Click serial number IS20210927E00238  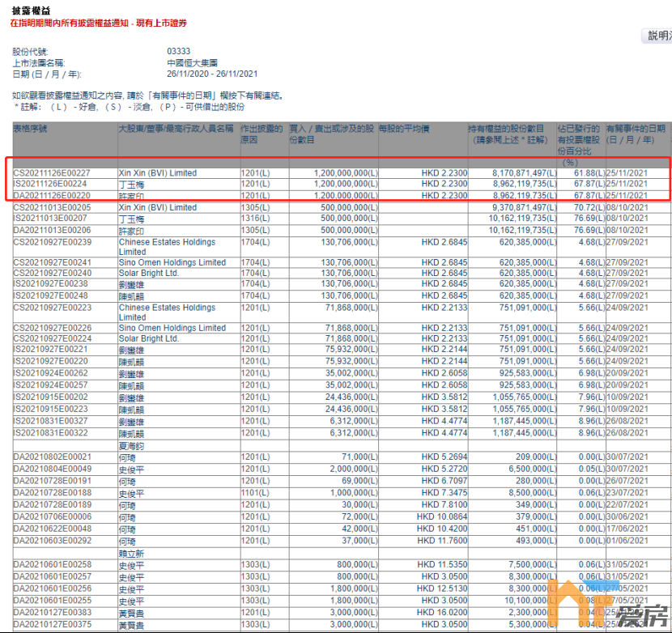tap(50, 283)
